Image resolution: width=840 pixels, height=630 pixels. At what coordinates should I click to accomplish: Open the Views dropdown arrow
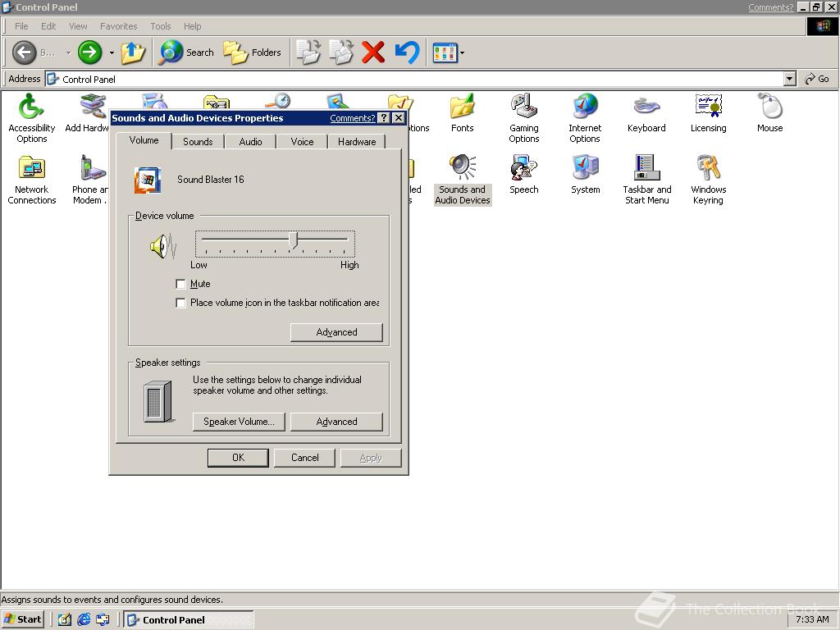point(462,52)
